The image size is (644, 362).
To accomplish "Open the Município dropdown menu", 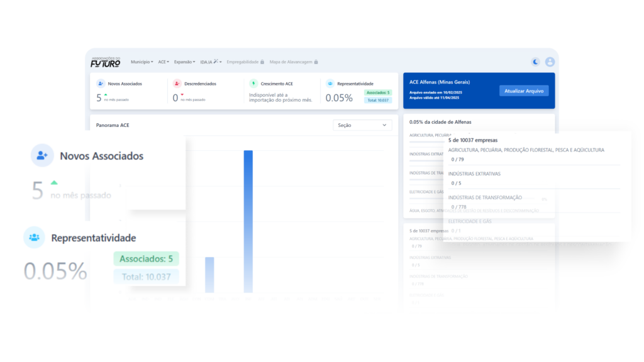I will pyautogui.click(x=142, y=62).
